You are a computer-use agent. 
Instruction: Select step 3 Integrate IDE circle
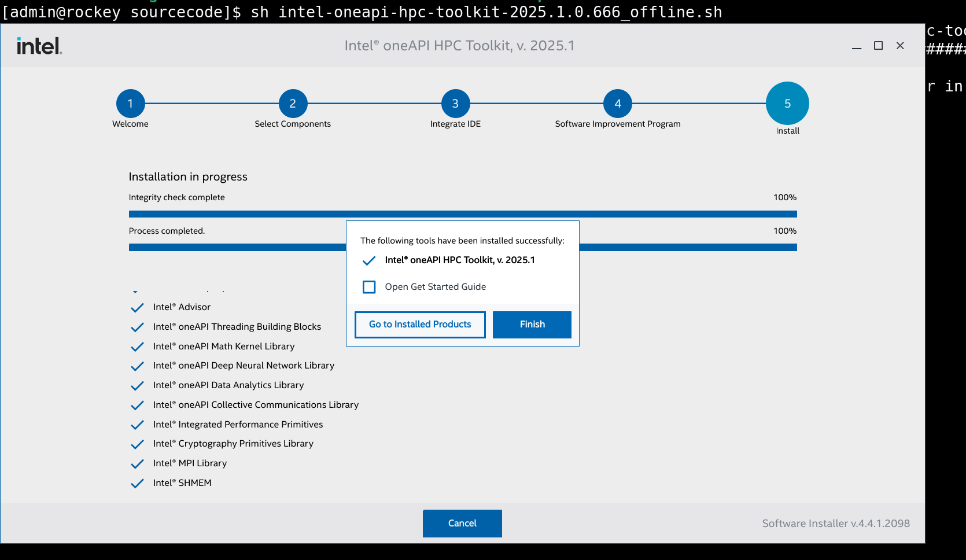pos(455,104)
